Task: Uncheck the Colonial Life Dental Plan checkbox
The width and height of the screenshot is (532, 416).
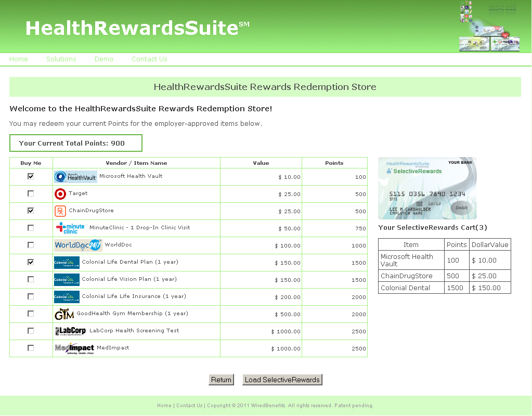Action: pyautogui.click(x=31, y=262)
